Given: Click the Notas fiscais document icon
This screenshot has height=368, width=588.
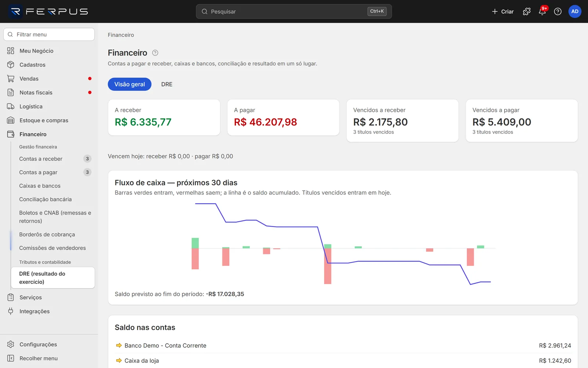Looking at the screenshot, I should coord(11,92).
